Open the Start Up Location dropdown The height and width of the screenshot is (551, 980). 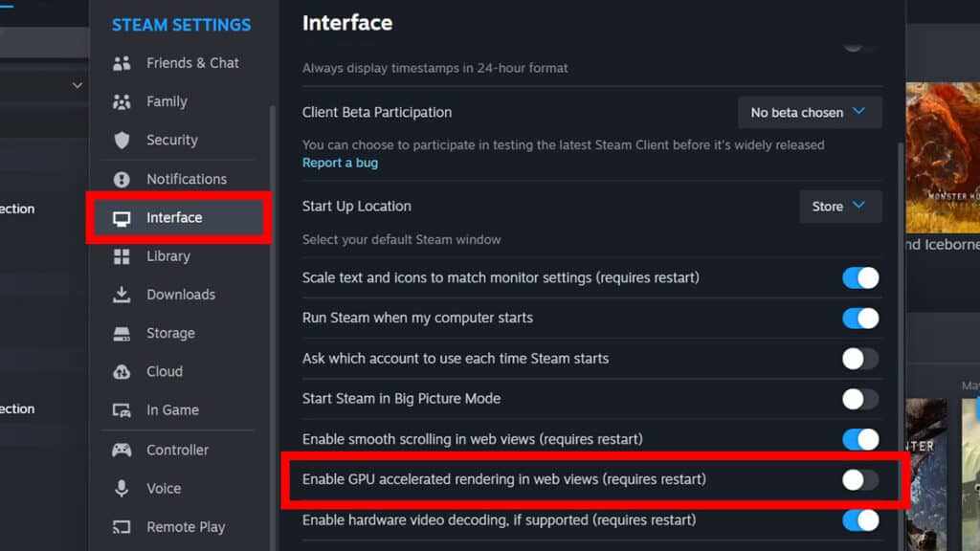[839, 207]
